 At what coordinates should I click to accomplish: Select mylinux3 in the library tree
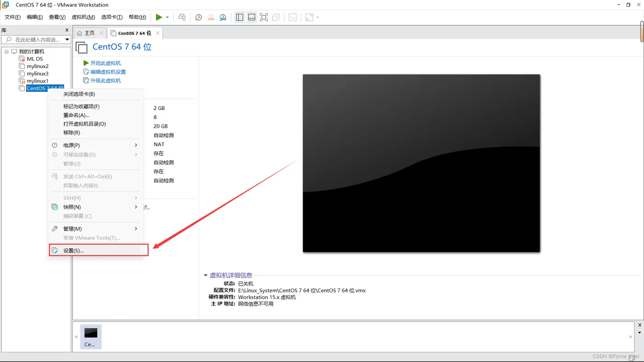pos(37,74)
